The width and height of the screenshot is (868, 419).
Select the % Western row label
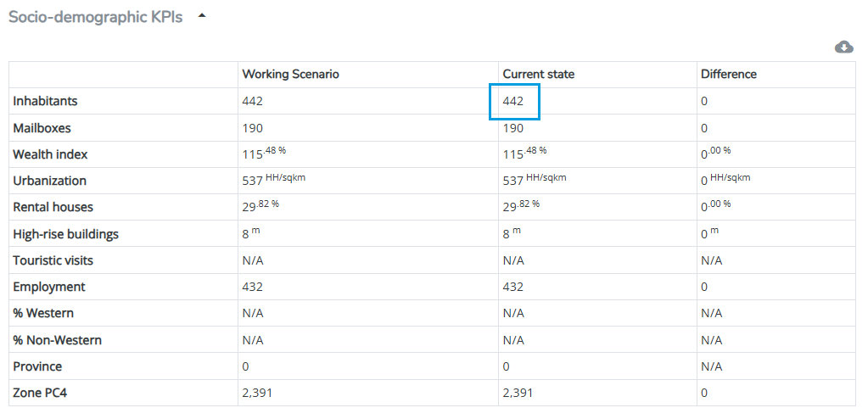[x=43, y=313]
